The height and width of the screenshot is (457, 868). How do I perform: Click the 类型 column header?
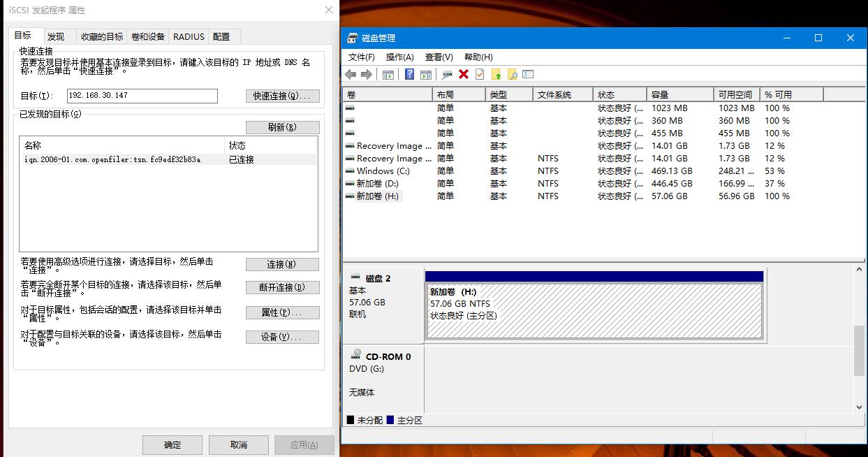pos(509,94)
